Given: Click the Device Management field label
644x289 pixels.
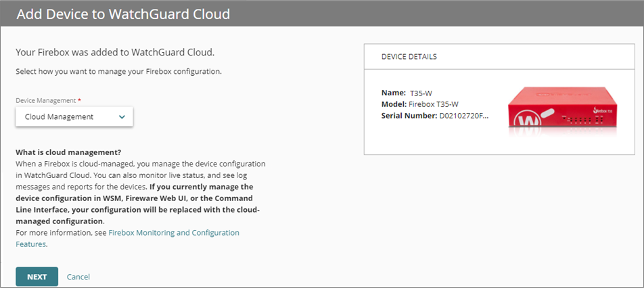Looking at the screenshot, I should [45, 100].
